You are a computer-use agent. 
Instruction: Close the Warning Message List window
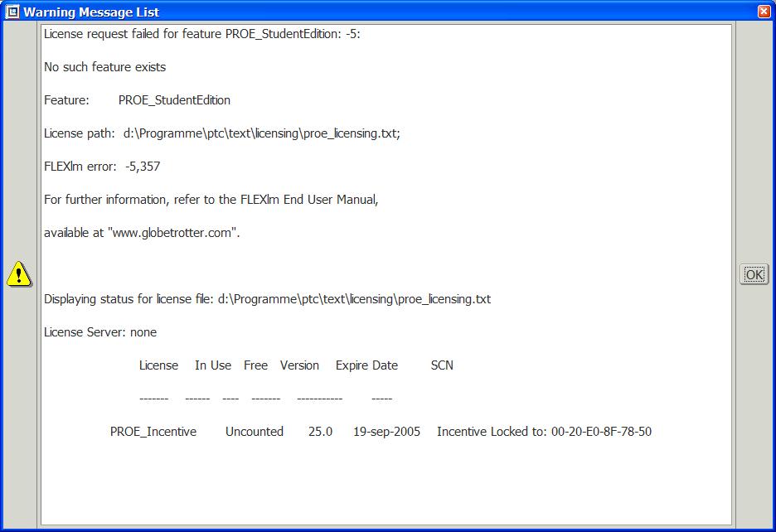764,12
